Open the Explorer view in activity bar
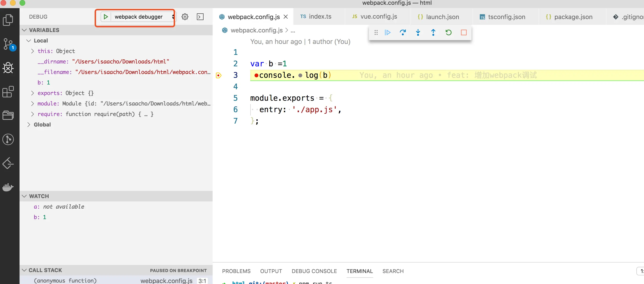 8,20
